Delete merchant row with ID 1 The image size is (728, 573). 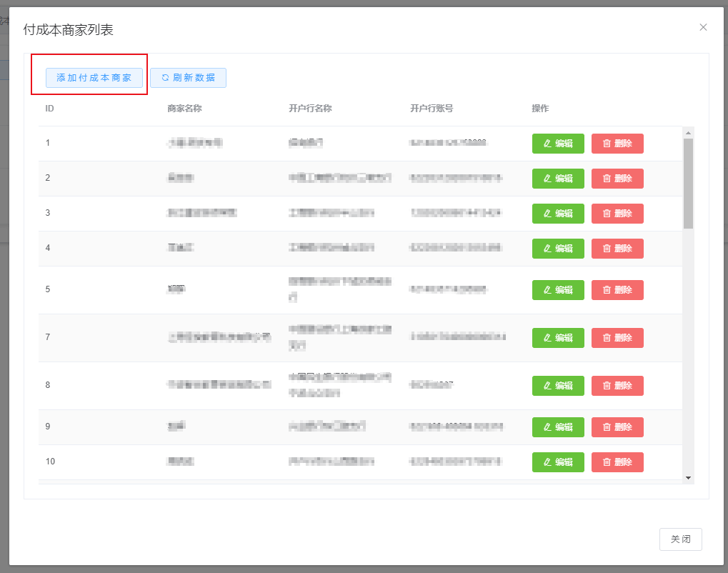[x=617, y=144]
